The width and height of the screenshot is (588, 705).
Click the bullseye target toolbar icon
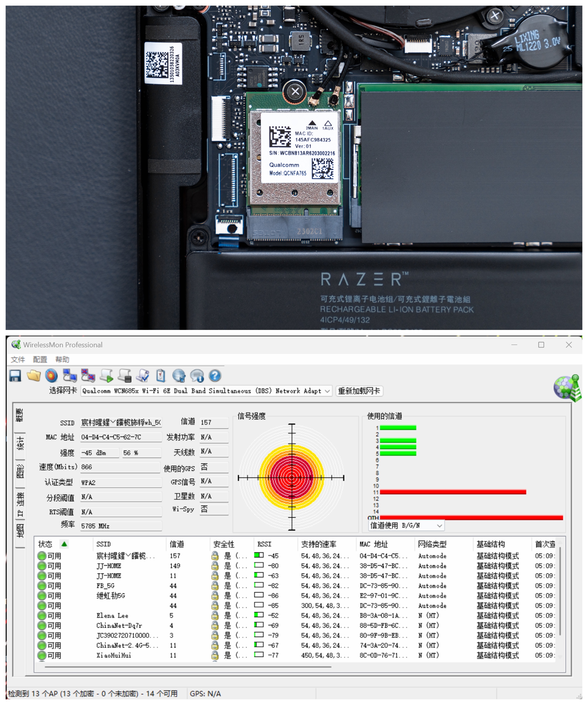51,376
